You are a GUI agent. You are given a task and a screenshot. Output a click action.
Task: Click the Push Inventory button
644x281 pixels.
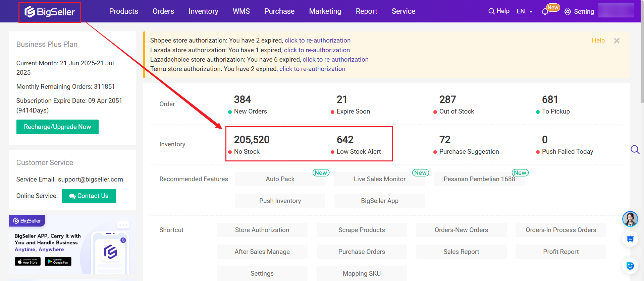(280, 201)
